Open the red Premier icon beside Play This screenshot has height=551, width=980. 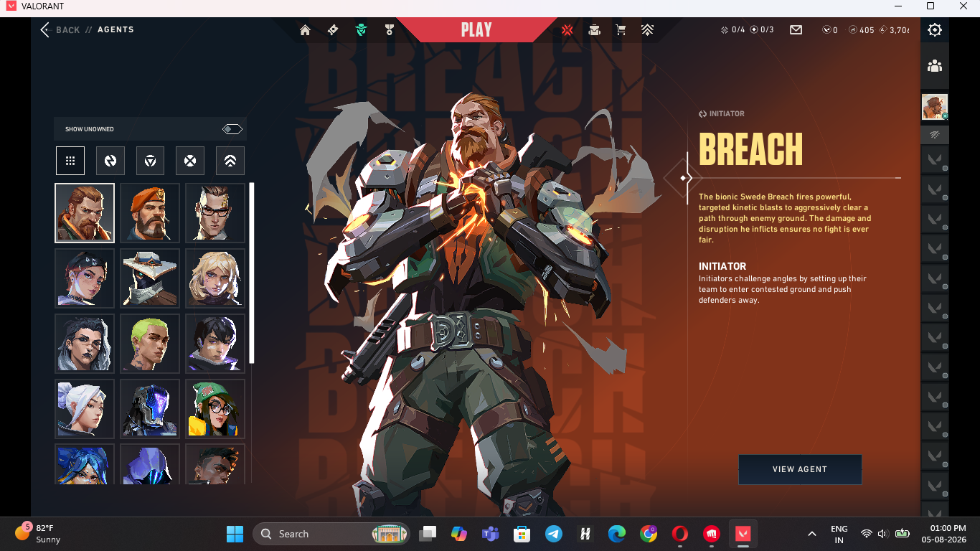567,30
